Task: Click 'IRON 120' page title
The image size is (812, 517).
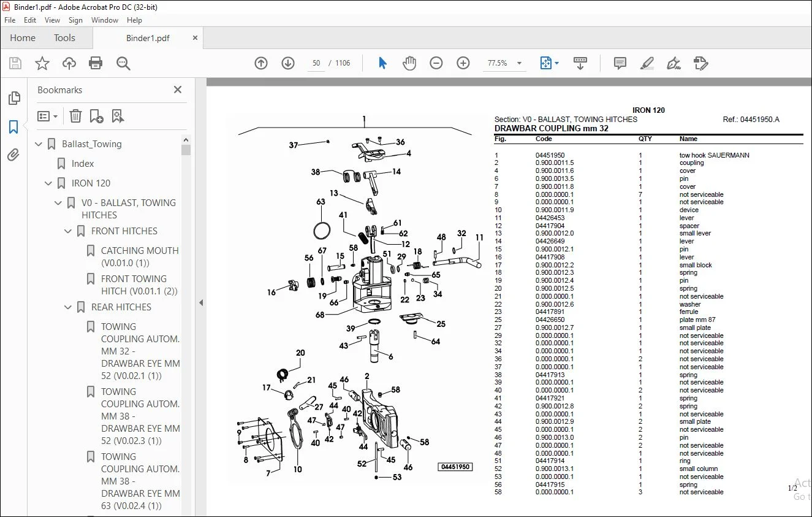Action: (648, 110)
